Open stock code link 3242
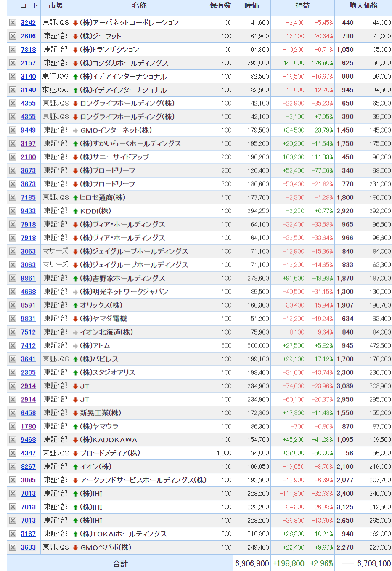This screenshot has width=392, height=571. point(28,23)
